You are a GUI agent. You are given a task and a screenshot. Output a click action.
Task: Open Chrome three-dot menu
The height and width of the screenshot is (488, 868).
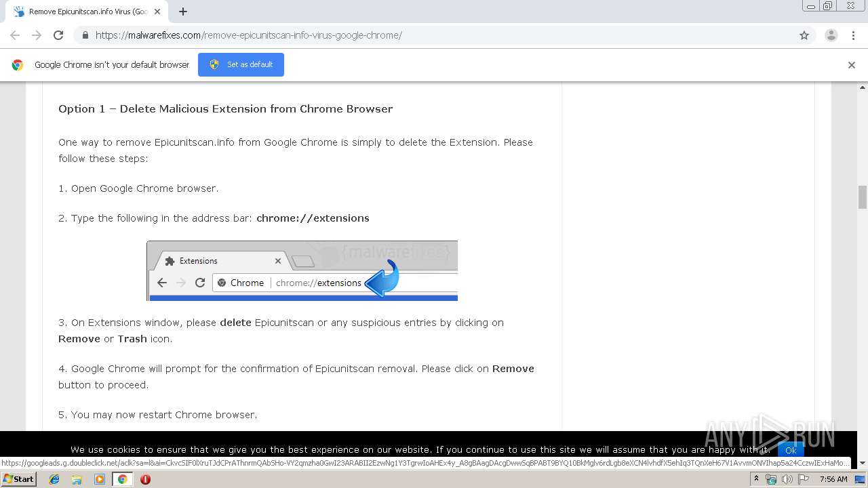(853, 35)
